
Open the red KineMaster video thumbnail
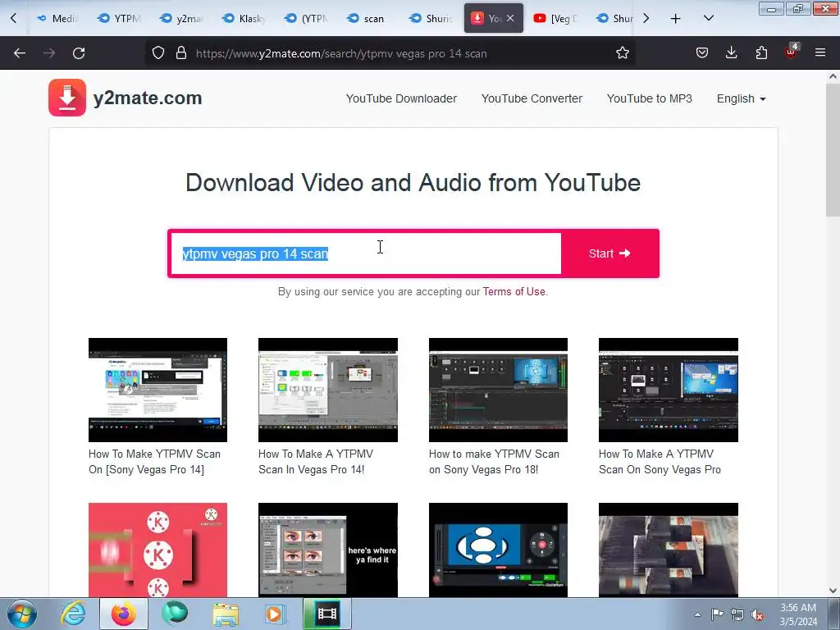pyautogui.click(x=157, y=550)
